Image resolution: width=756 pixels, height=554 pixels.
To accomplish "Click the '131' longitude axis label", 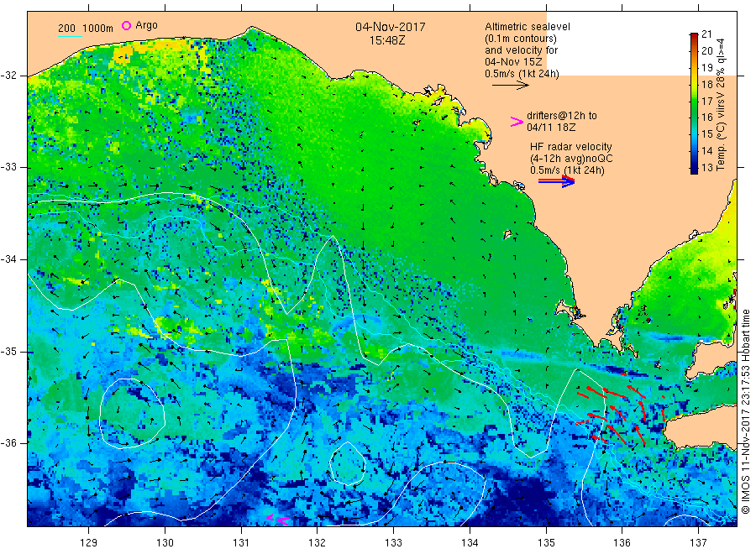I will [241, 543].
